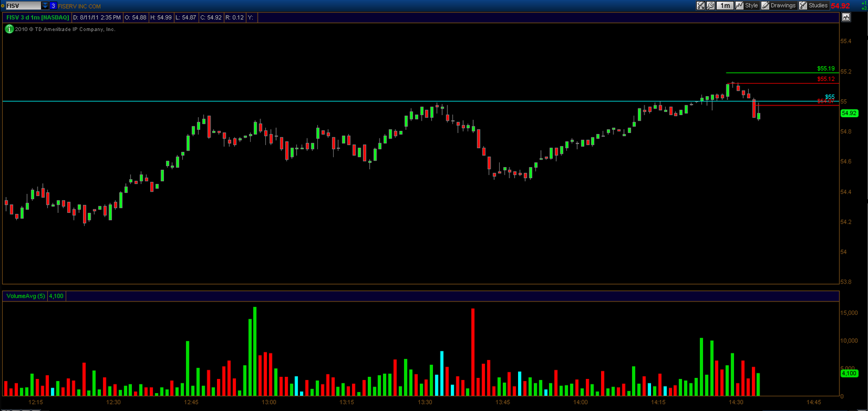The width and height of the screenshot is (868, 411).
Task: Click the 2010 TD Ameritrade copyright text
Action: [x=65, y=29]
